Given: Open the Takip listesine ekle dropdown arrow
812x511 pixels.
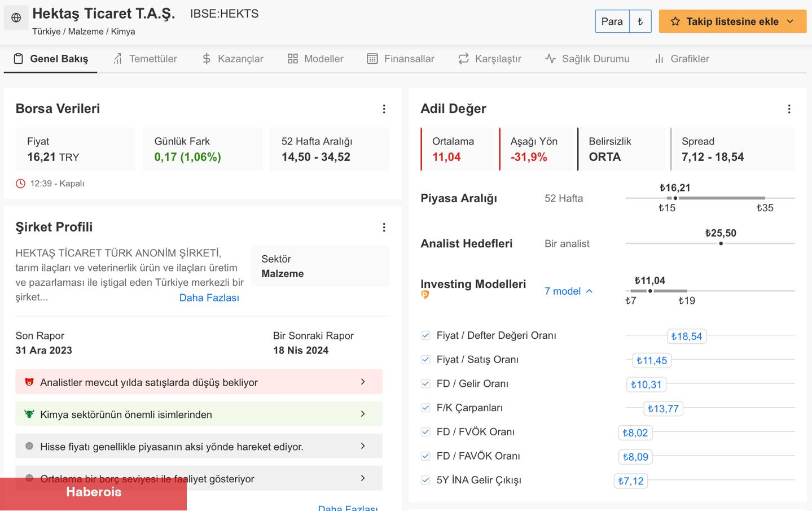Looking at the screenshot, I should click(790, 21).
